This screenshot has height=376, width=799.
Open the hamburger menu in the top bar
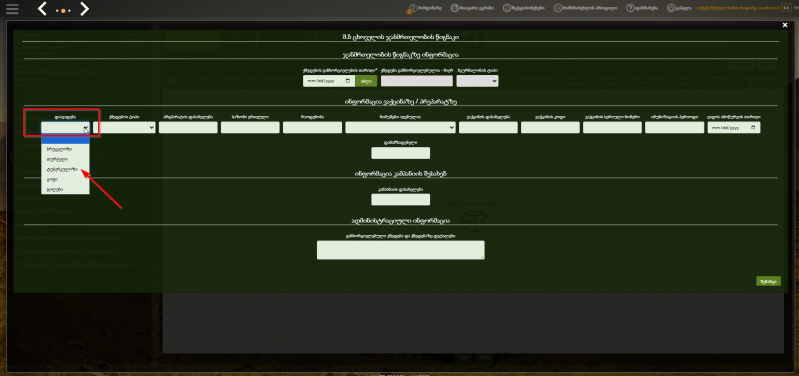coord(12,9)
